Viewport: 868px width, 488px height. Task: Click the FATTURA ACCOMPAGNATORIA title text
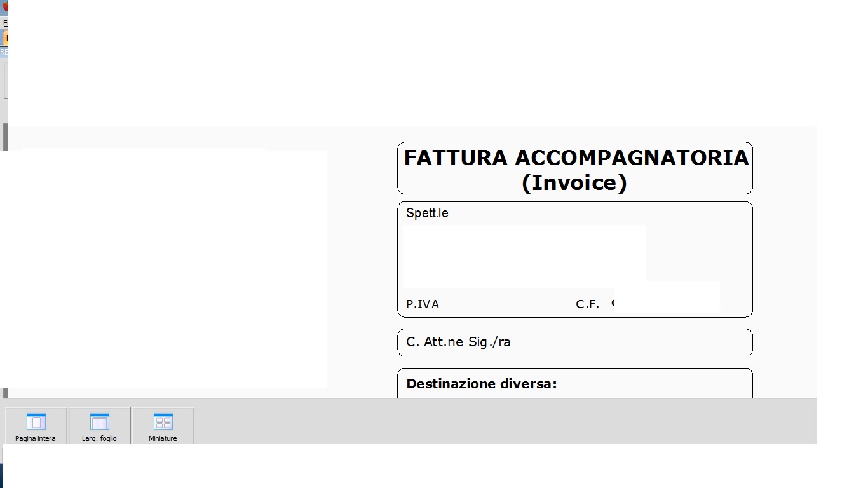pos(576,158)
